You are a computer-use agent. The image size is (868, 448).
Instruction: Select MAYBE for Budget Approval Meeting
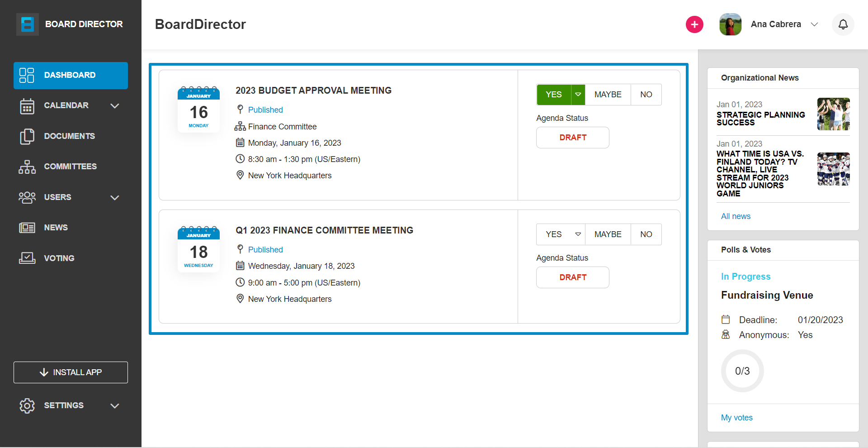tap(608, 95)
